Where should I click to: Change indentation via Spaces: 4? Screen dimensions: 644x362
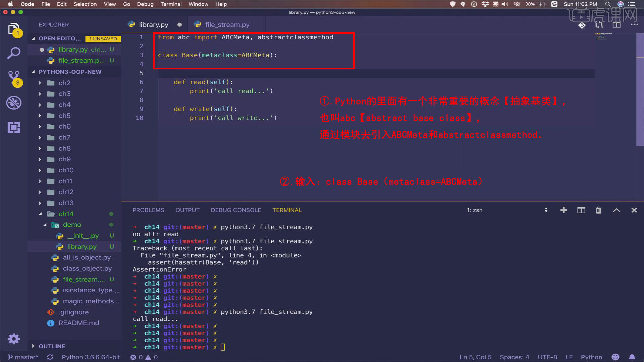pyautogui.click(x=514, y=357)
